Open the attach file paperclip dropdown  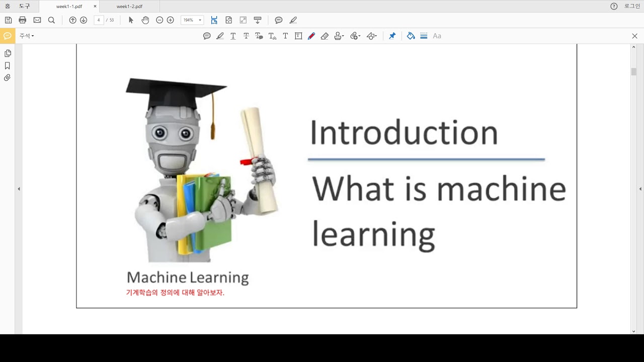(356, 36)
